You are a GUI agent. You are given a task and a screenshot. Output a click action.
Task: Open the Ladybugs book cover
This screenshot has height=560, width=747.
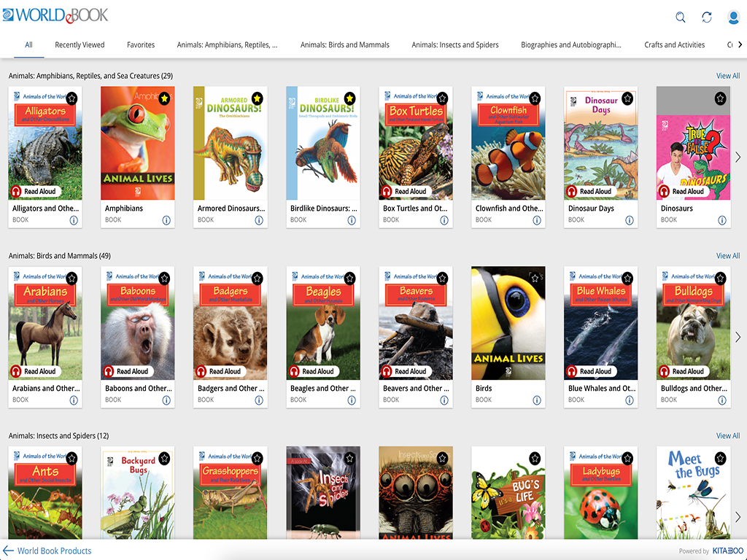click(x=600, y=492)
